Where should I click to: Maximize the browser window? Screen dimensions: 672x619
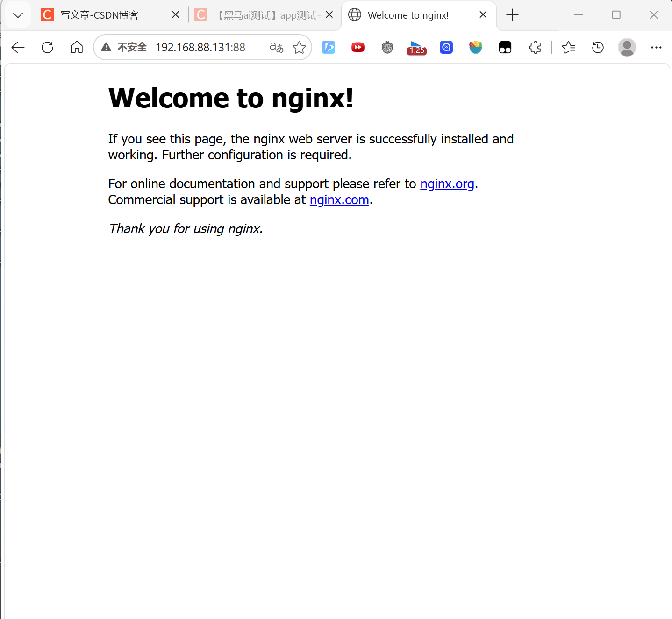point(616,15)
